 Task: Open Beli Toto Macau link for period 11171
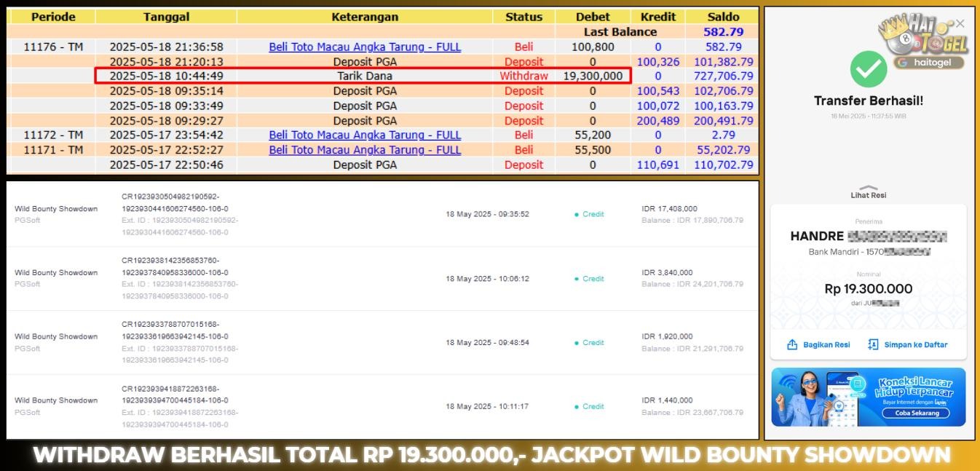(365, 150)
